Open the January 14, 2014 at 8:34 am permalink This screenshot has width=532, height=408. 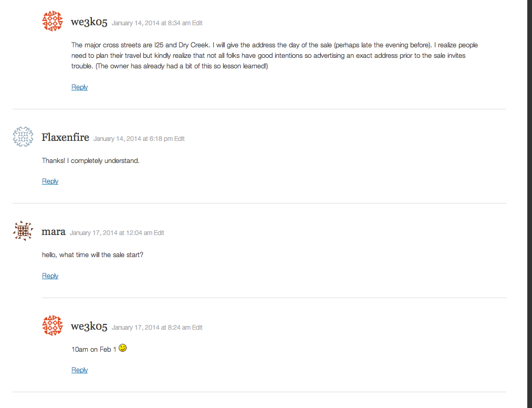tap(151, 23)
